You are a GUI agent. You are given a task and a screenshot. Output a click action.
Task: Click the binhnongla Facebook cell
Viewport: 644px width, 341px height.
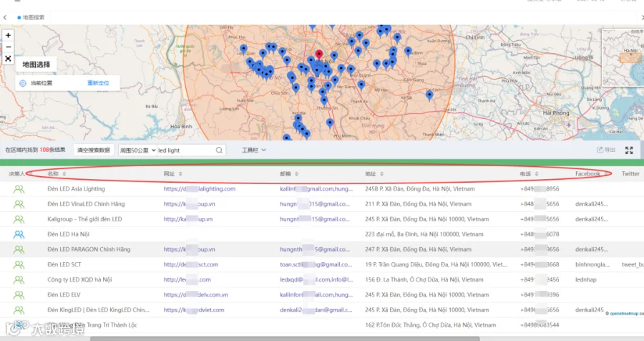[x=592, y=264]
